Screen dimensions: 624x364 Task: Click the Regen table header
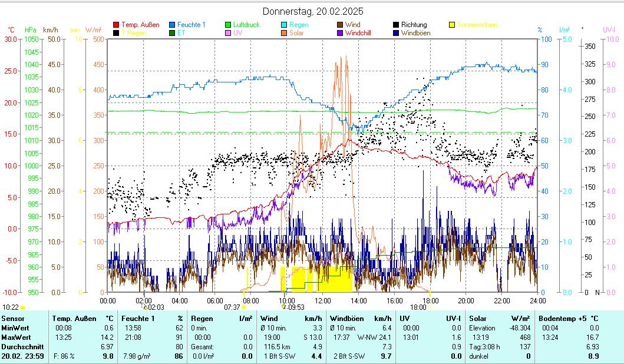pos(202,319)
